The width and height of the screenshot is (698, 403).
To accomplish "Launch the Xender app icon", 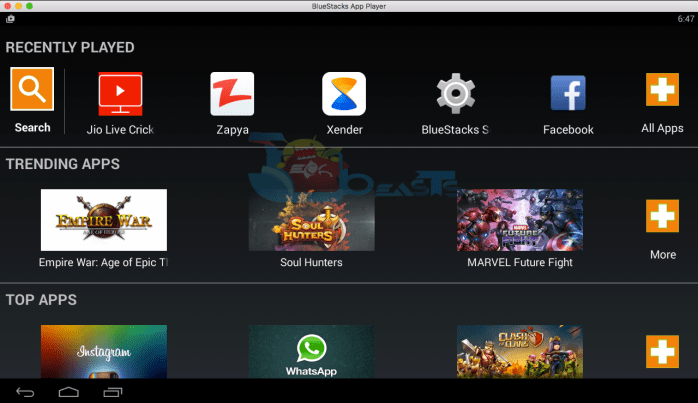I will pos(344,94).
